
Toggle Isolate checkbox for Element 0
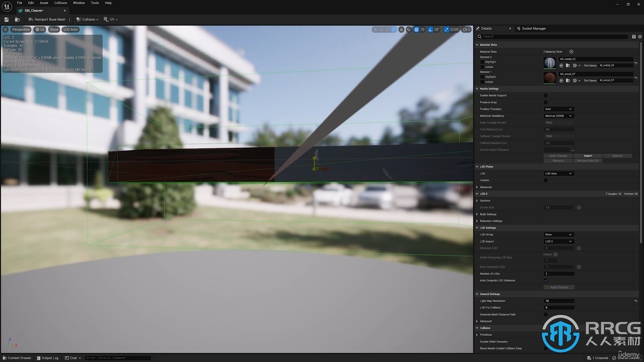click(x=482, y=66)
